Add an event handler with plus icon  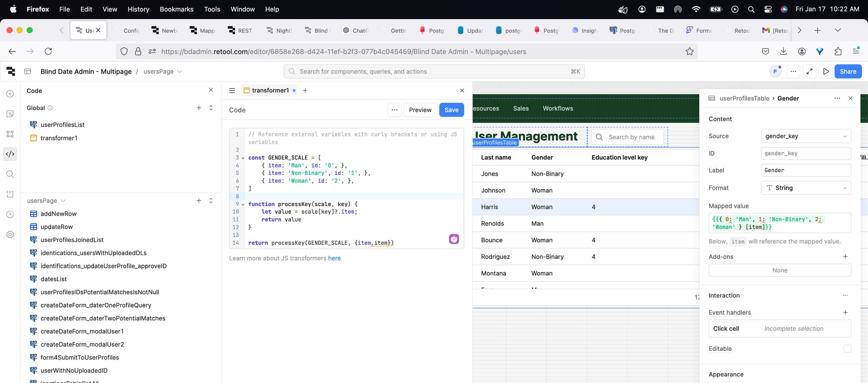pyautogui.click(x=845, y=312)
